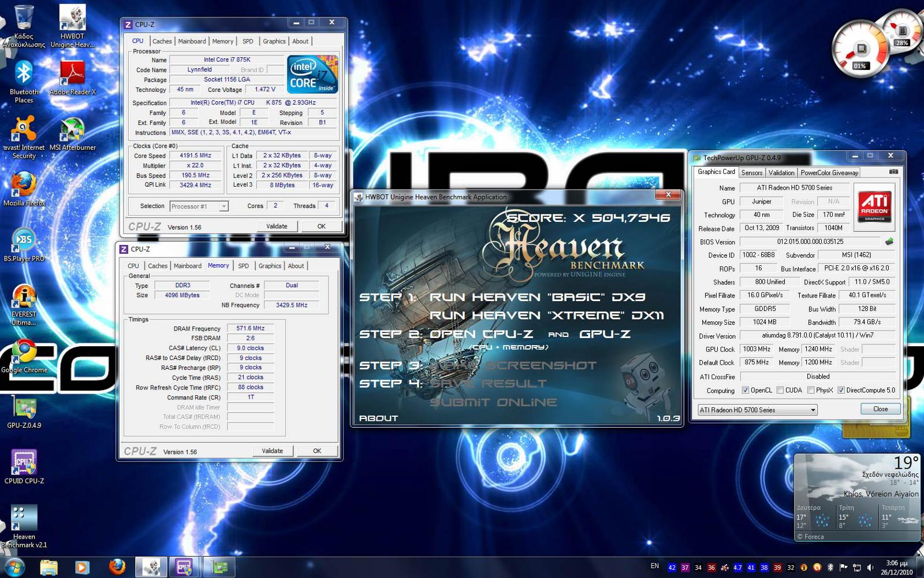Open avast! Internet Security shortcut
The image size is (924, 578).
tap(24, 137)
